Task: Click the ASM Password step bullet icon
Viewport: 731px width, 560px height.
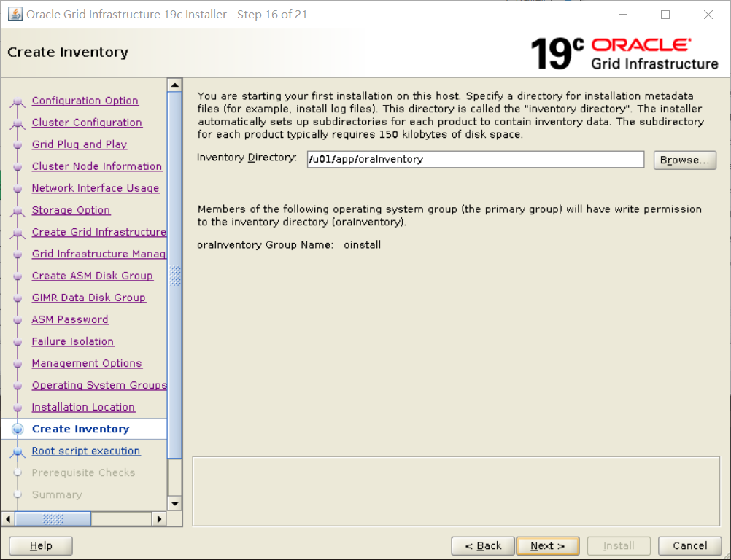Action: tap(18, 320)
